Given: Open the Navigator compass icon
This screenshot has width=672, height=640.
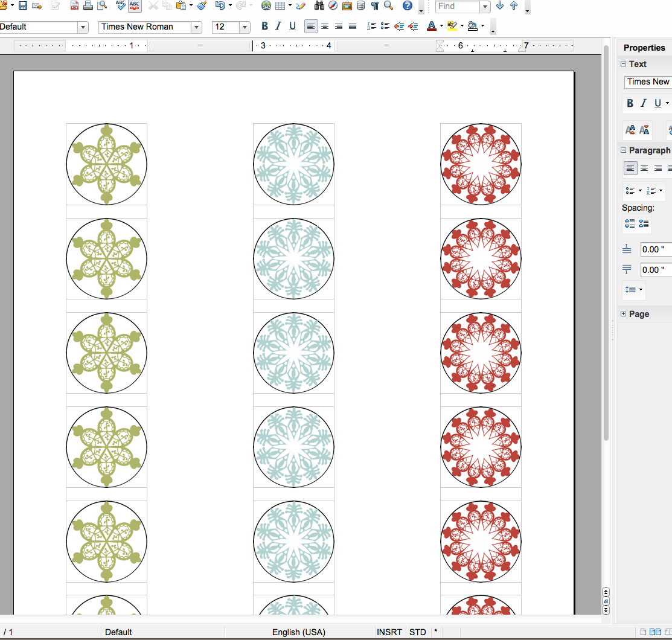Looking at the screenshot, I should (x=333, y=6).
